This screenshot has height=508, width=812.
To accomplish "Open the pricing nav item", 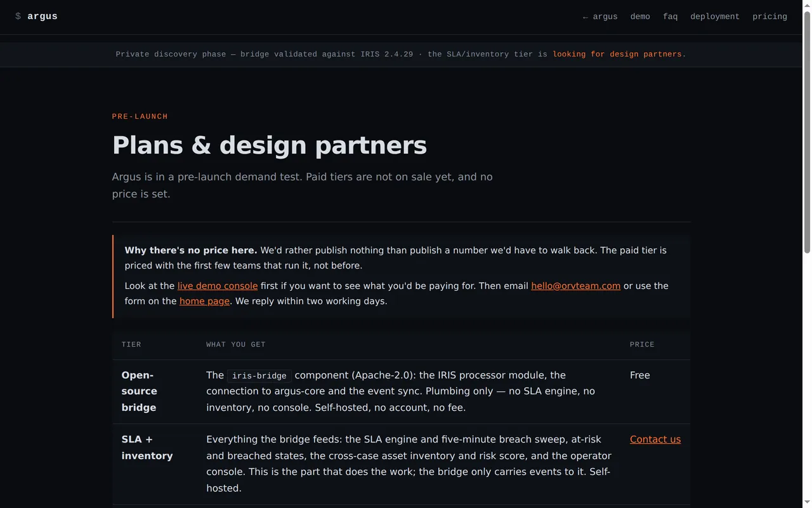I will [769, 17].
